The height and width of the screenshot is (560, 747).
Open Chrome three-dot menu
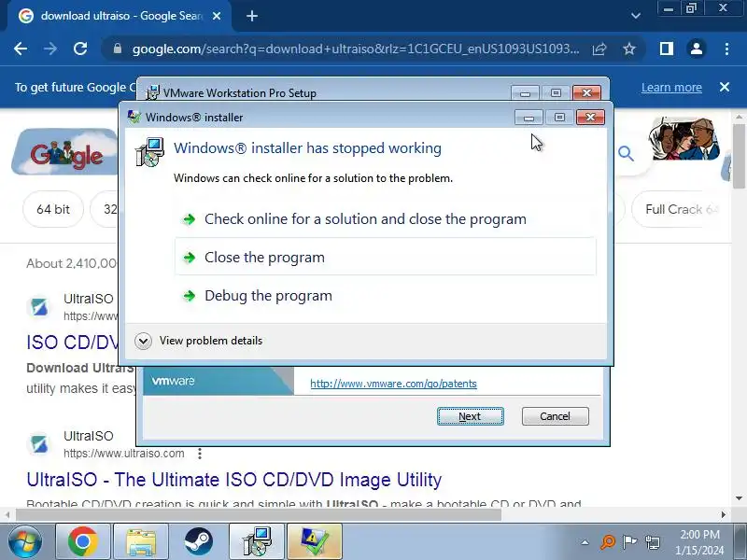click(726, 49)
